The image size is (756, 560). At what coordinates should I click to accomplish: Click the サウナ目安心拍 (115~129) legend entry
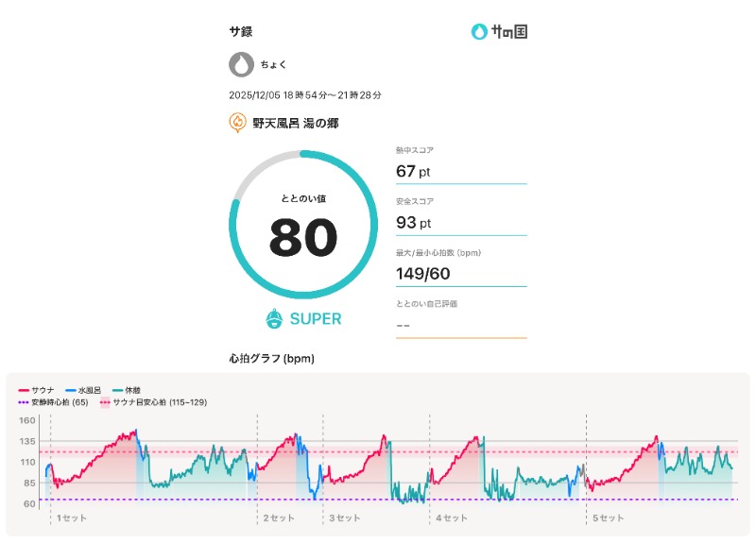coord(153,402)
